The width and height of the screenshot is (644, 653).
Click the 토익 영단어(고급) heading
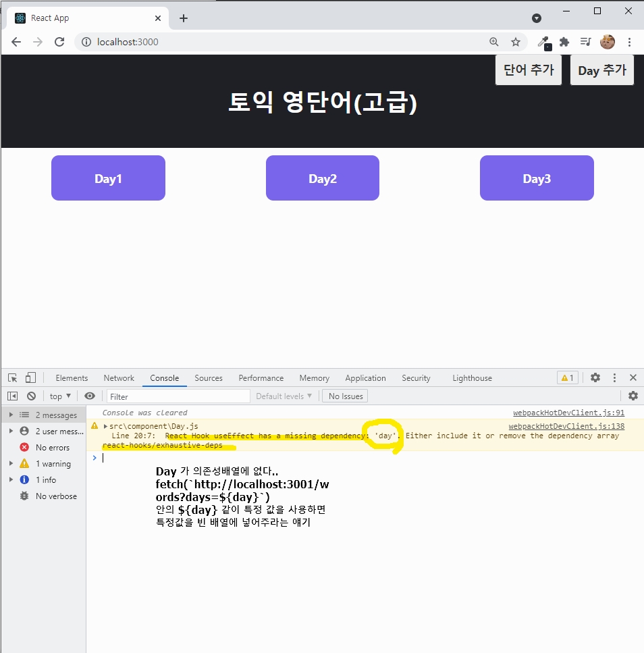pyautogui.click(x=323, y=102)
